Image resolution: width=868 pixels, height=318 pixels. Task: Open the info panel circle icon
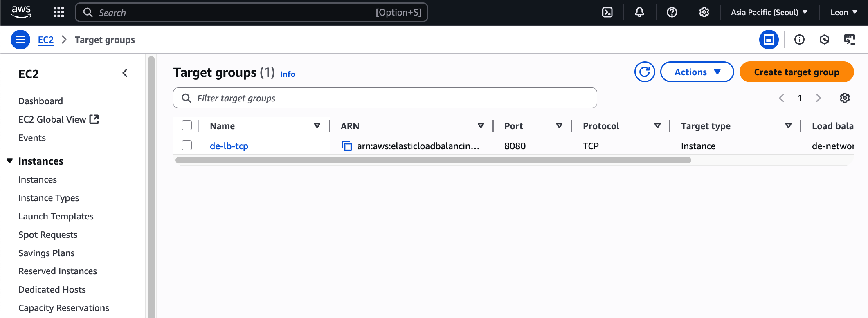coord(799,40)
